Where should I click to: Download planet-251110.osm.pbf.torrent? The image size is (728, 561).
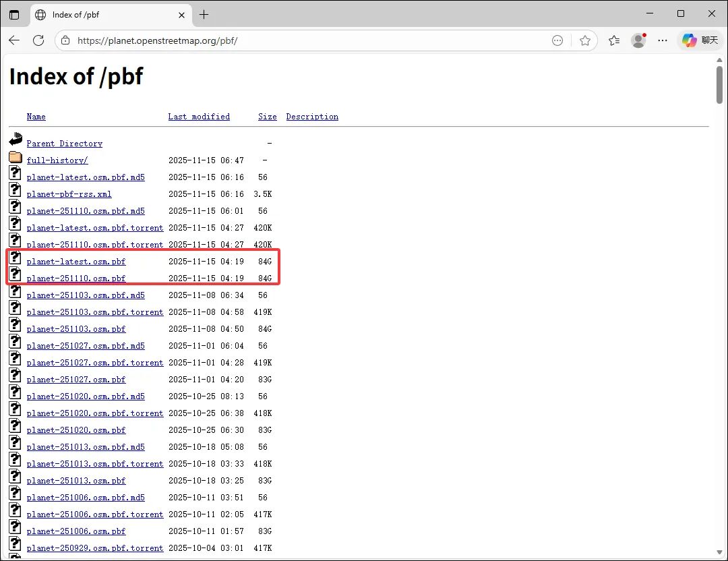click(x=95, y=245)
